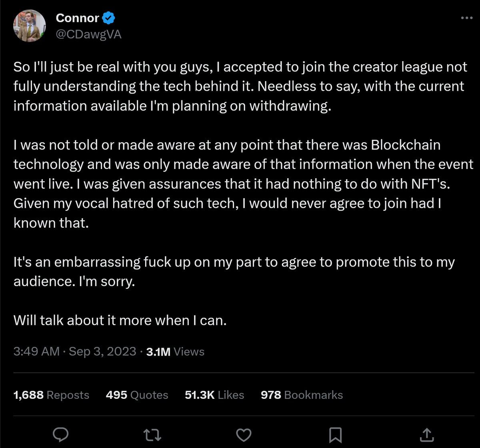This screenshot has width=480, height=448.
Task: Click the "I'm sorry" apology paragraph
Action: coord(234,272)
